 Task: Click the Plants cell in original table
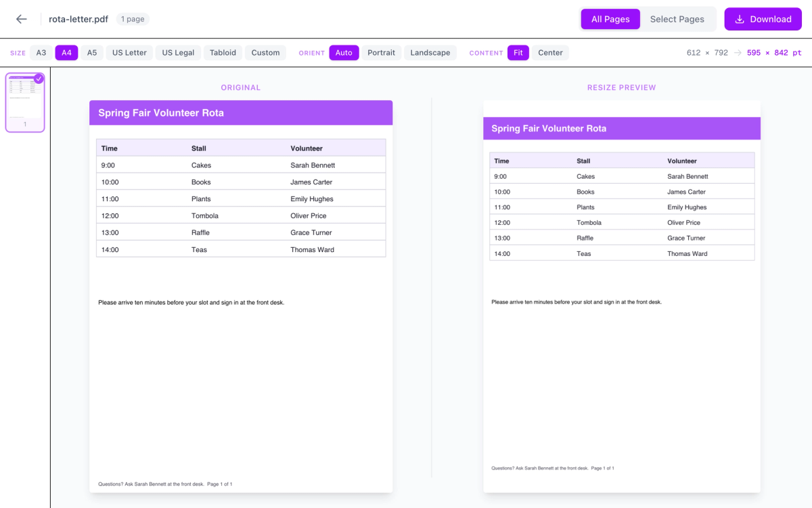click(201, 199)
